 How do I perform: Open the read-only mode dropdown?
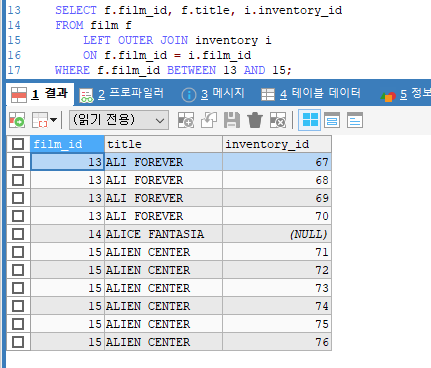[x=119, y=120]
